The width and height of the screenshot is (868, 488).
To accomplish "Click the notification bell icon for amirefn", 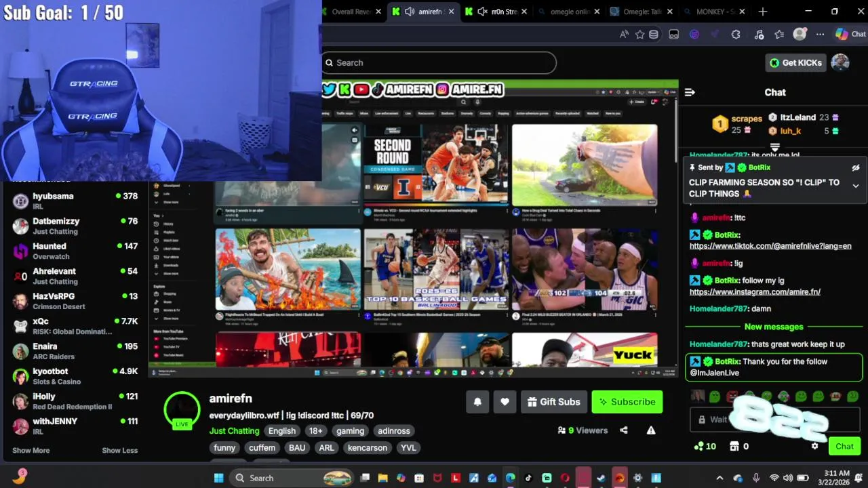I will pyautogui.click(x=477, y=402).
